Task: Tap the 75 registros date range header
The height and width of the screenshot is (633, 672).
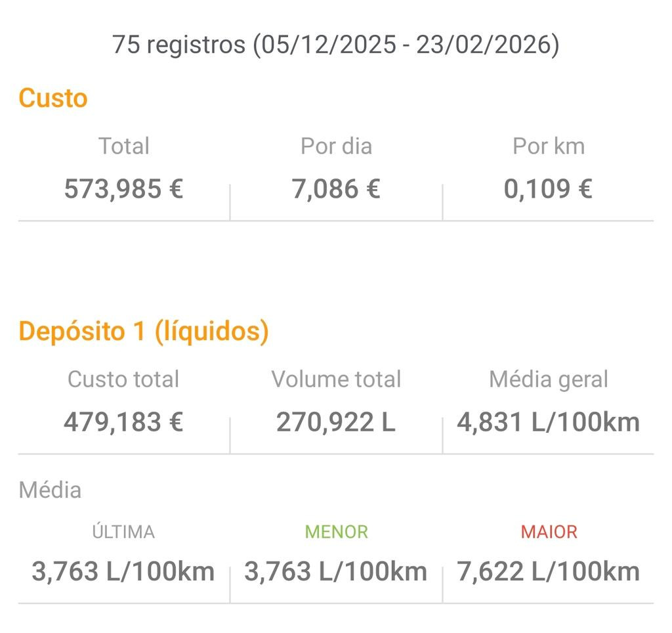Action: click(335, 45)
